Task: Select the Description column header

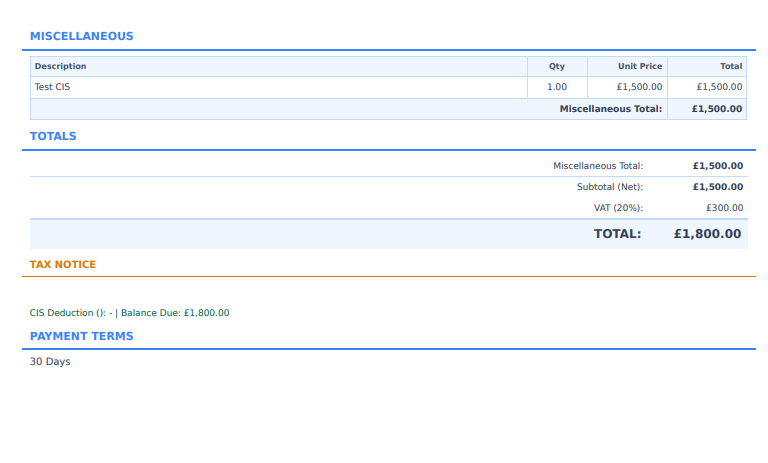Action: point(279,66)
